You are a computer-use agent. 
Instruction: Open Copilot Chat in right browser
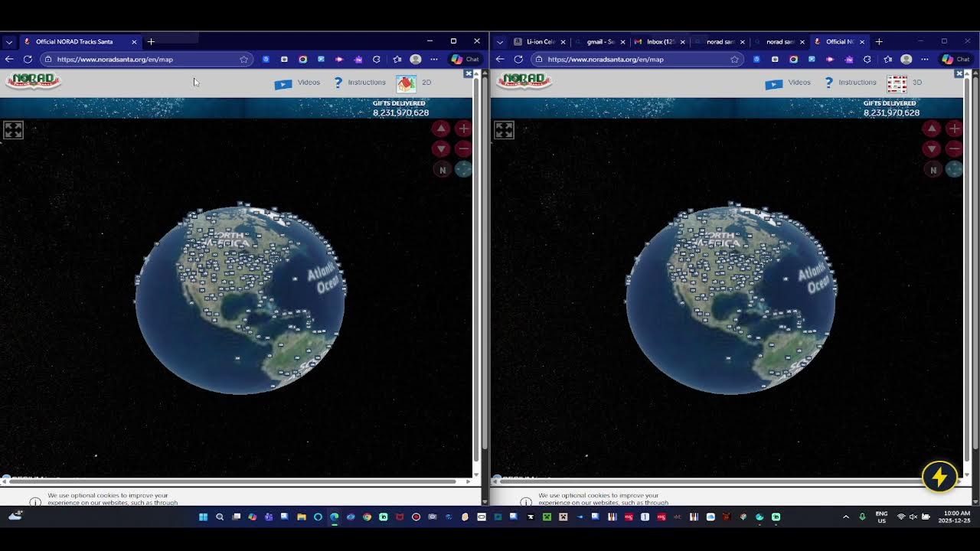pos(955,59)
